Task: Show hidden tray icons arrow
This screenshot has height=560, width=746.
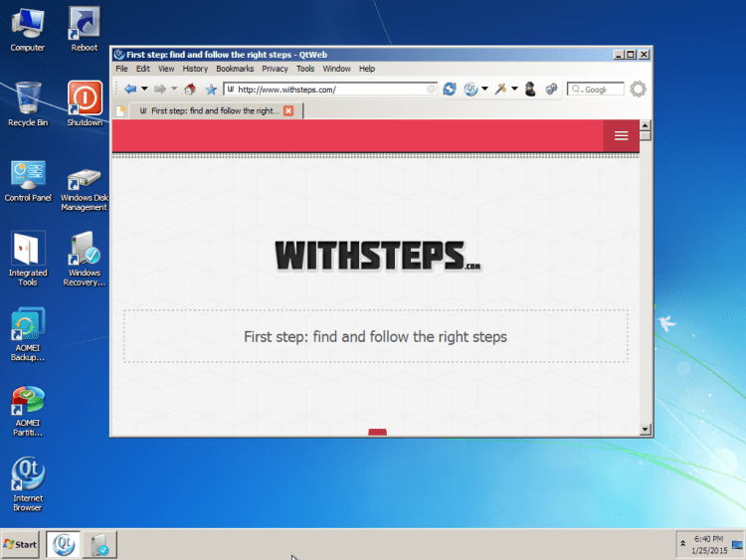Action: click(x=682, y=543)
